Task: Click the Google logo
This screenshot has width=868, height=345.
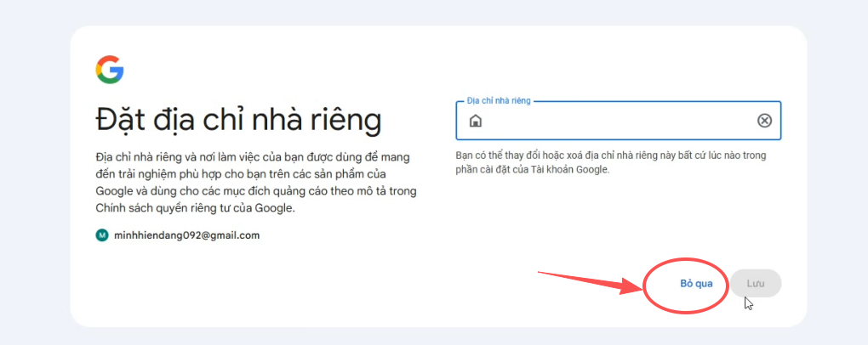Action: (x=110, y=70)
